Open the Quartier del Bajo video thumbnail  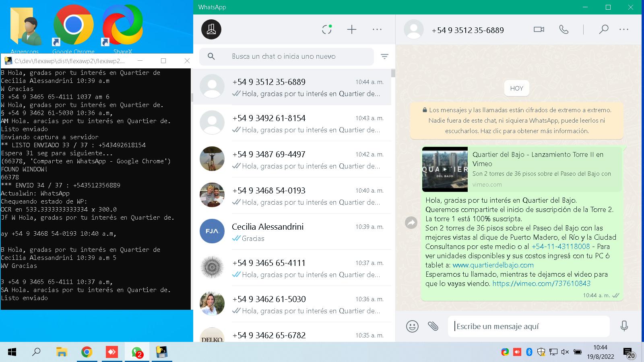(x=445, y=169)
